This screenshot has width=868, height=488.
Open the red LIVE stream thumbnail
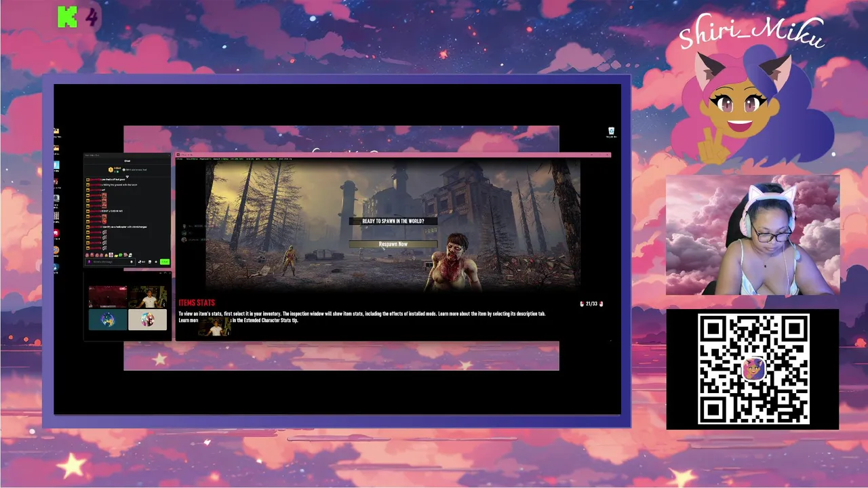(x=108, y=298)
